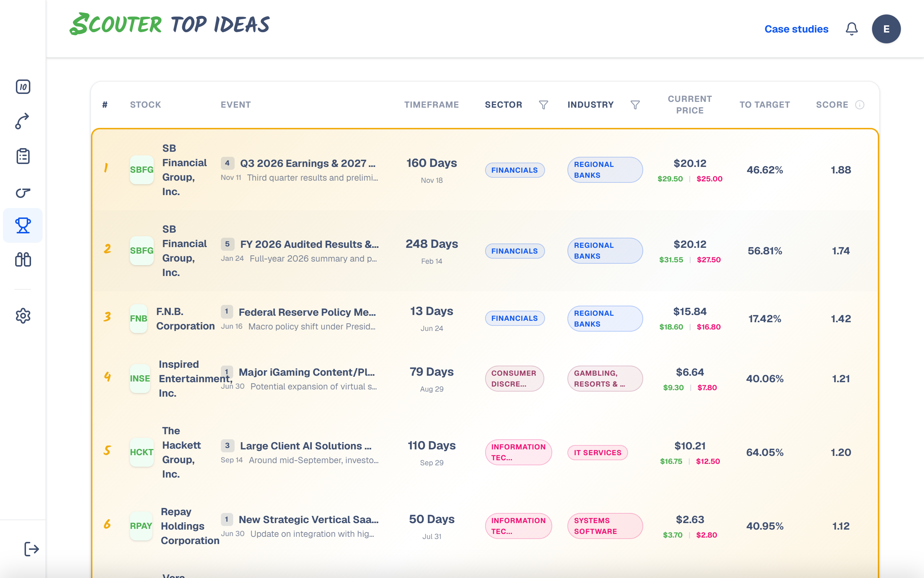This screenshot has width=924, height=578.
Task: Open the notifications bell
Action: tap(851, 29)
